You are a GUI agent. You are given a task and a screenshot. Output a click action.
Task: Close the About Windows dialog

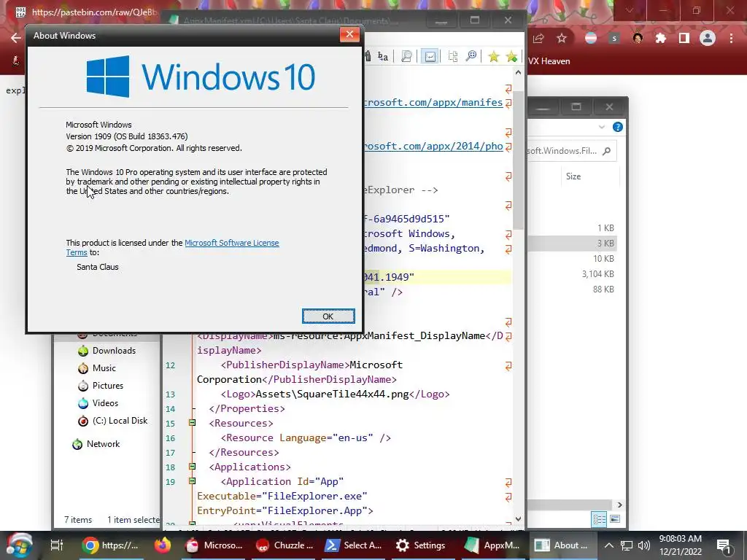tap(349, 34)
